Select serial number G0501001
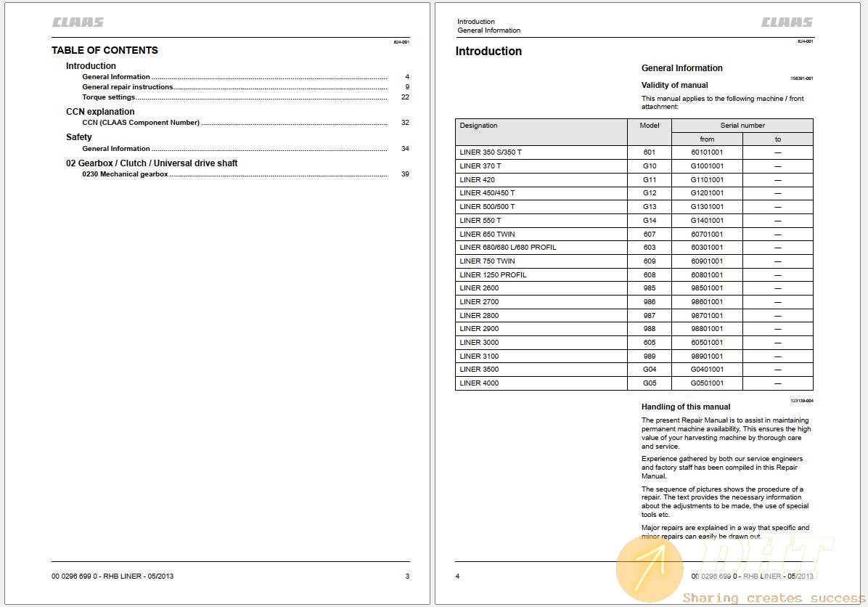The height and width of the screenshot is (607, 868). 707,383
